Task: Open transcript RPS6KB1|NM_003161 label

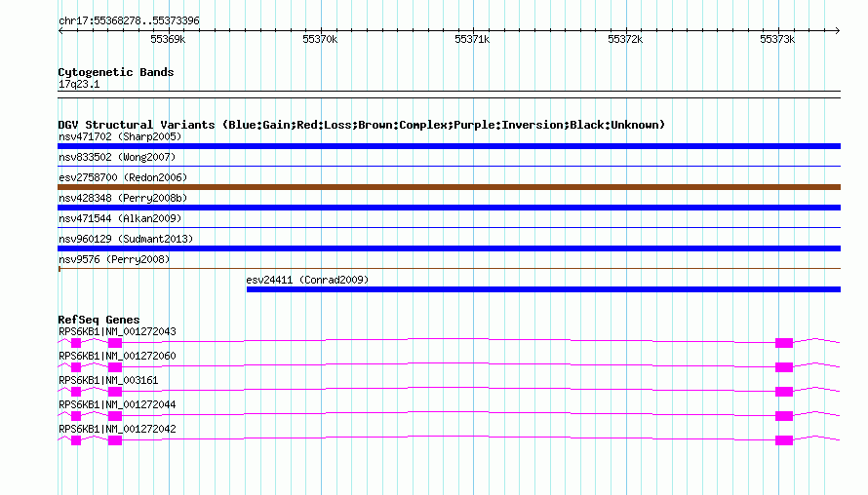Action: tap(108, 381)
